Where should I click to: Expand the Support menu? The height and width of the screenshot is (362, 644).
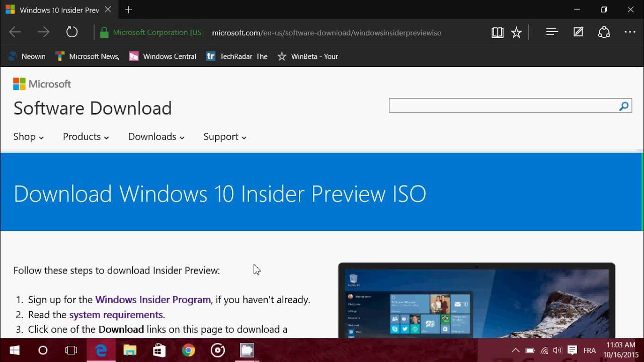click(x=225, y=137)
